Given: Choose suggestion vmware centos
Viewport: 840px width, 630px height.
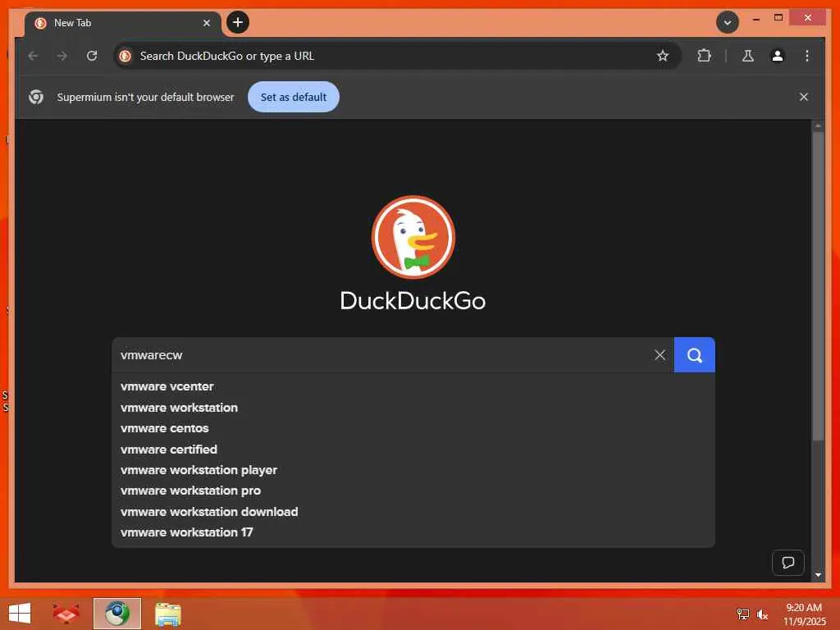Looking at the screenshot, I should click(x=413, y=428).
